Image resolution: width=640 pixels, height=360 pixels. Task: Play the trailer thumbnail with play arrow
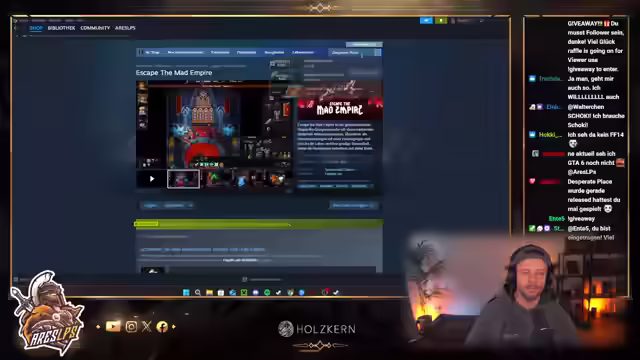[151, 179]
